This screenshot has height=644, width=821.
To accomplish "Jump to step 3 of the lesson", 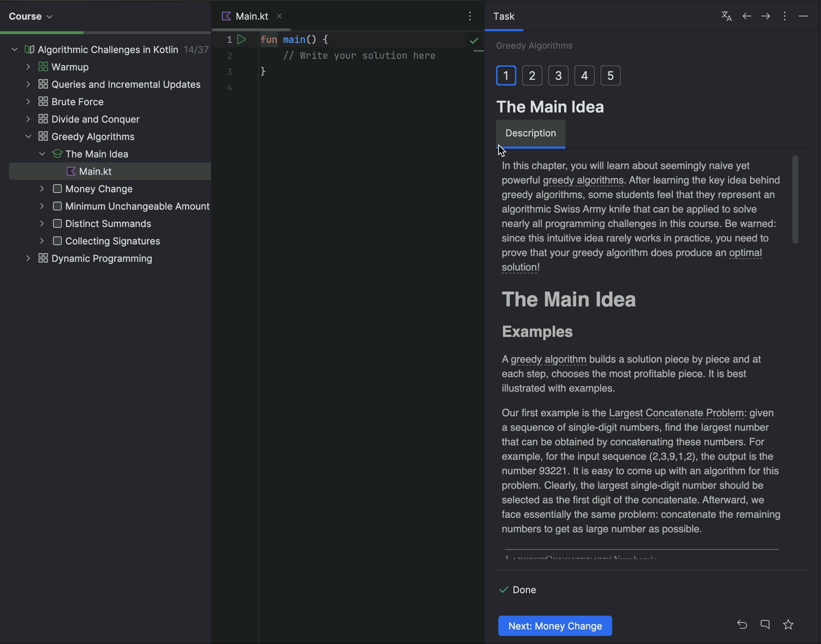I will click(x=558, y=76).
